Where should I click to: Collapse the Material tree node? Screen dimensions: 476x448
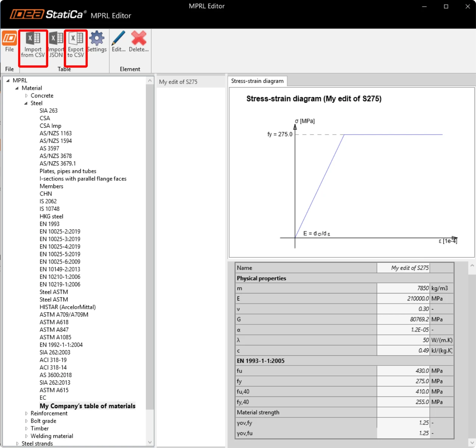coord(17,88)
